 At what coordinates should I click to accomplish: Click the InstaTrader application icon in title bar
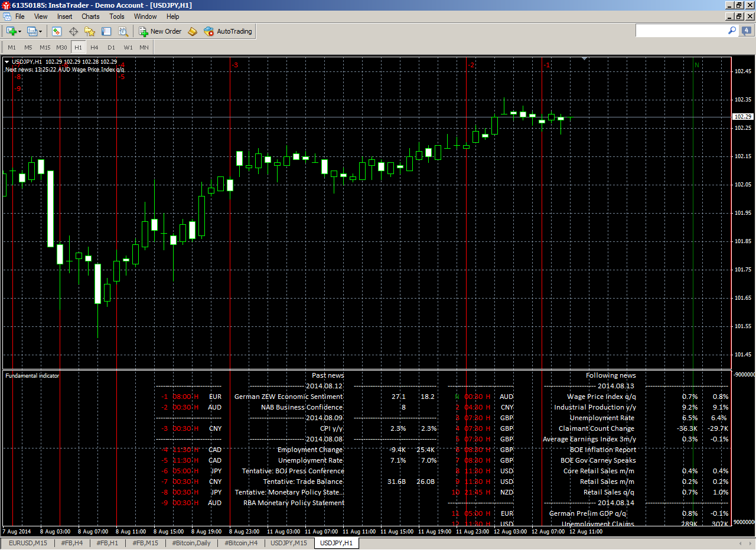point(6,5)
